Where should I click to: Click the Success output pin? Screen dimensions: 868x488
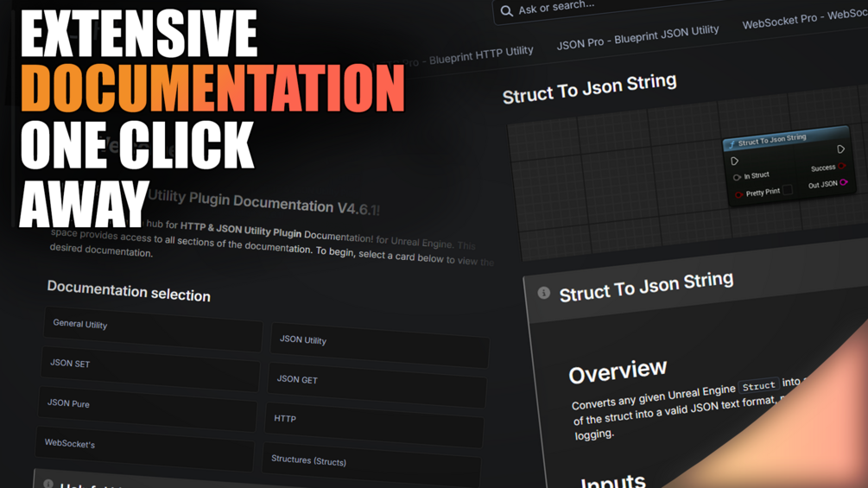[x=842, y=166]
